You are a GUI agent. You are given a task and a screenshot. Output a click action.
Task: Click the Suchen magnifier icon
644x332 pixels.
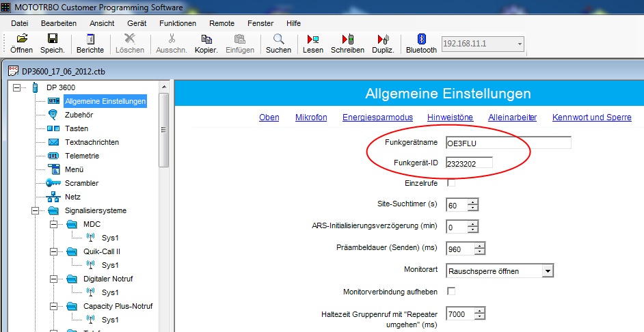(x=278, y=39)
